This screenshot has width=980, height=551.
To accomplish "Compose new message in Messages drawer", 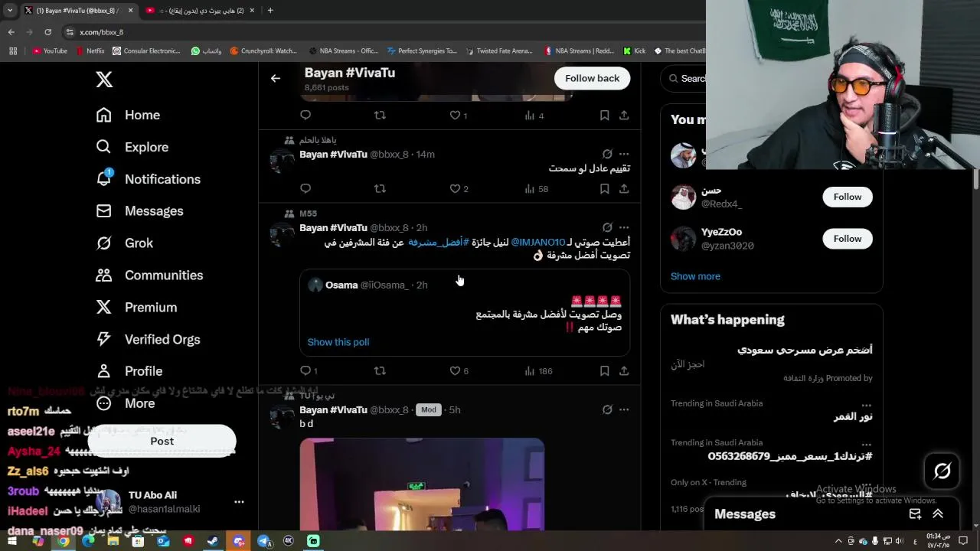I will click(915, 514).
